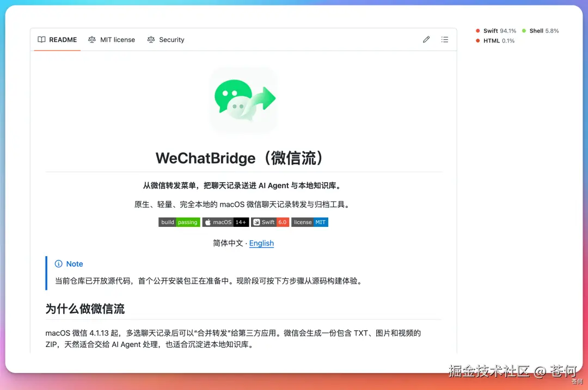This screenshot has height=390, width=588.
Task: Select the Shell 5.8% language entry
Action: pos(541,30)
